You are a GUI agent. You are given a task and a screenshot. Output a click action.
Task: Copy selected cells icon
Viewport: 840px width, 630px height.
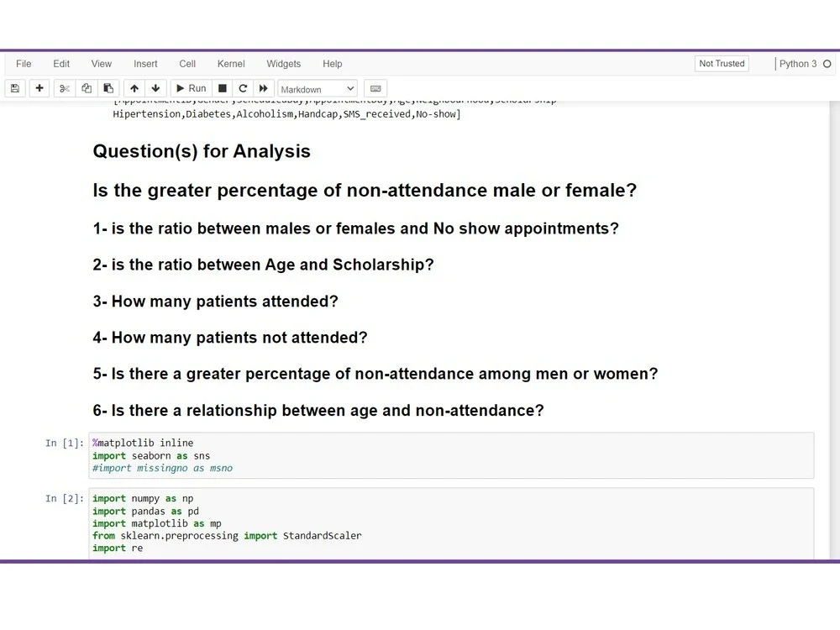point(87,88)
